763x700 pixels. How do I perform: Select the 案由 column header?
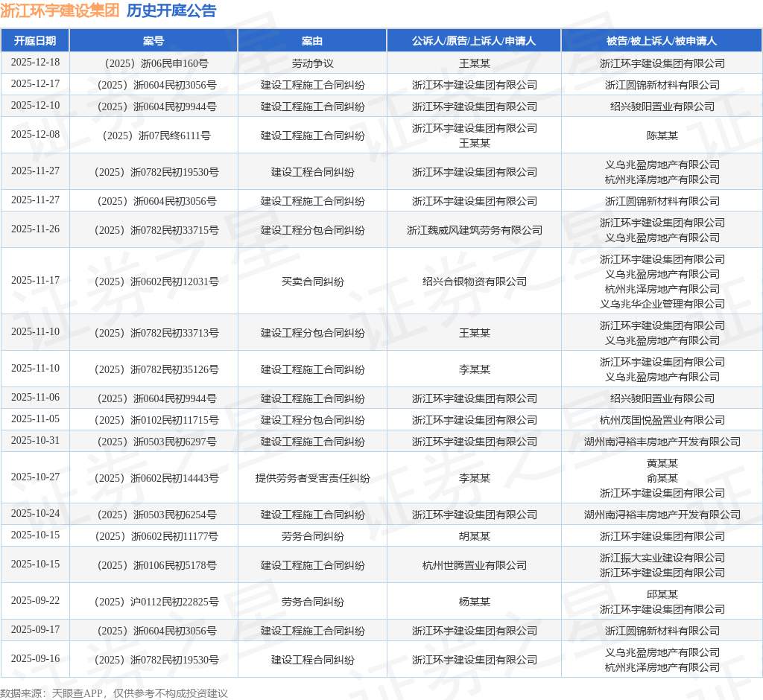click(x=312, y=41)
